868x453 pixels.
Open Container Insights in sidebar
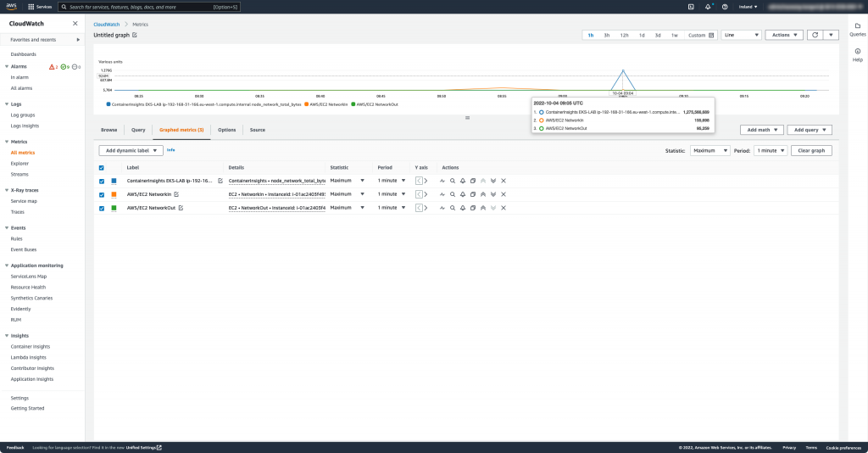31,347
